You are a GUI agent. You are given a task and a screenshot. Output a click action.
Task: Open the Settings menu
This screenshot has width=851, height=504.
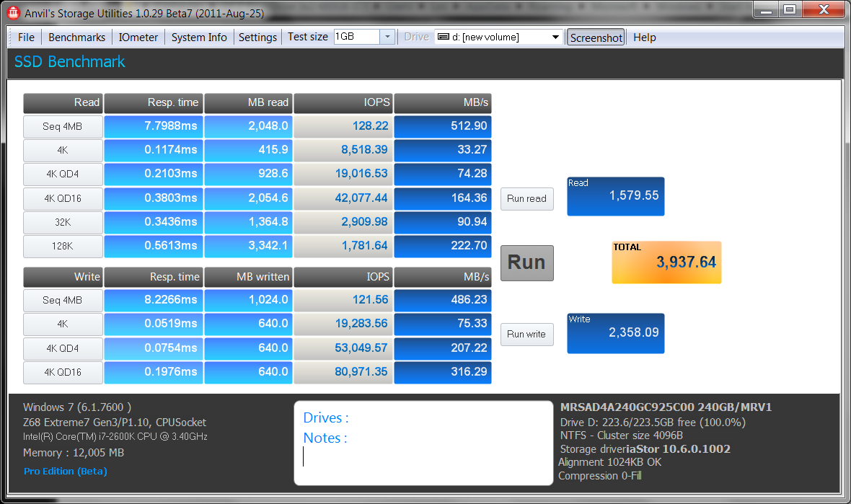pyautogui.click(x=257, y=37)
